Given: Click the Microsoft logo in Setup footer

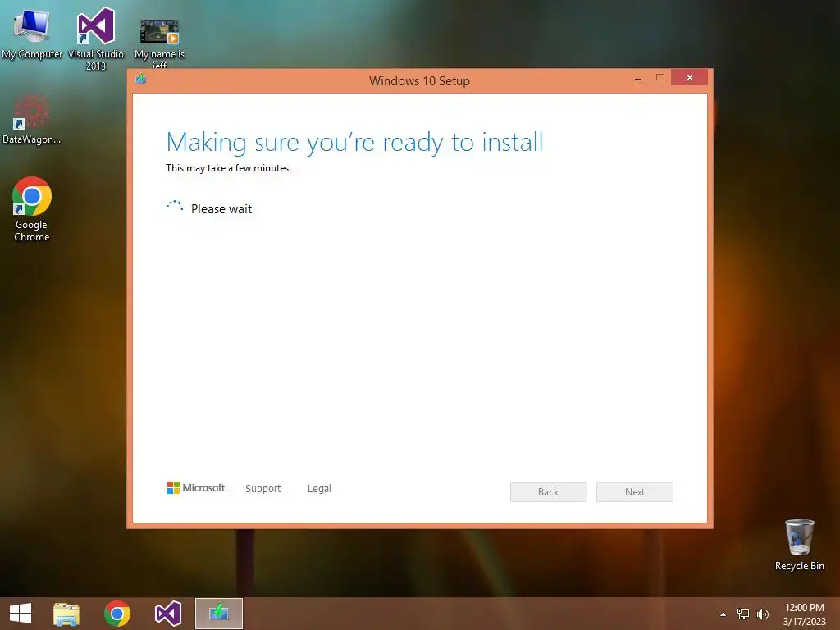Looking at the screenshot, I should [x=196, y=487].
